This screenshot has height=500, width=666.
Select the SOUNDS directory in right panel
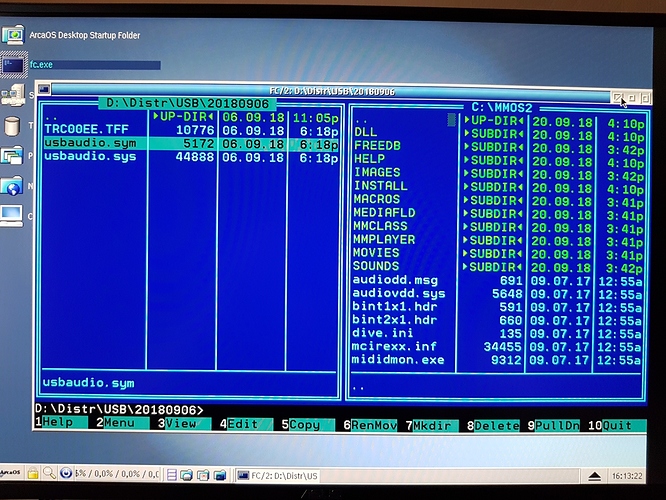(376, 266)
